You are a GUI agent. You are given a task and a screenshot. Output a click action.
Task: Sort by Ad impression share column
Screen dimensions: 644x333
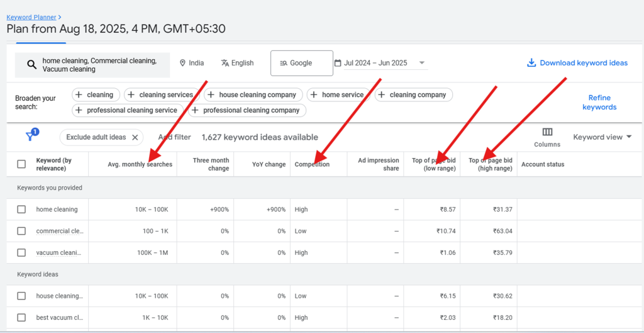click(377, 164)
